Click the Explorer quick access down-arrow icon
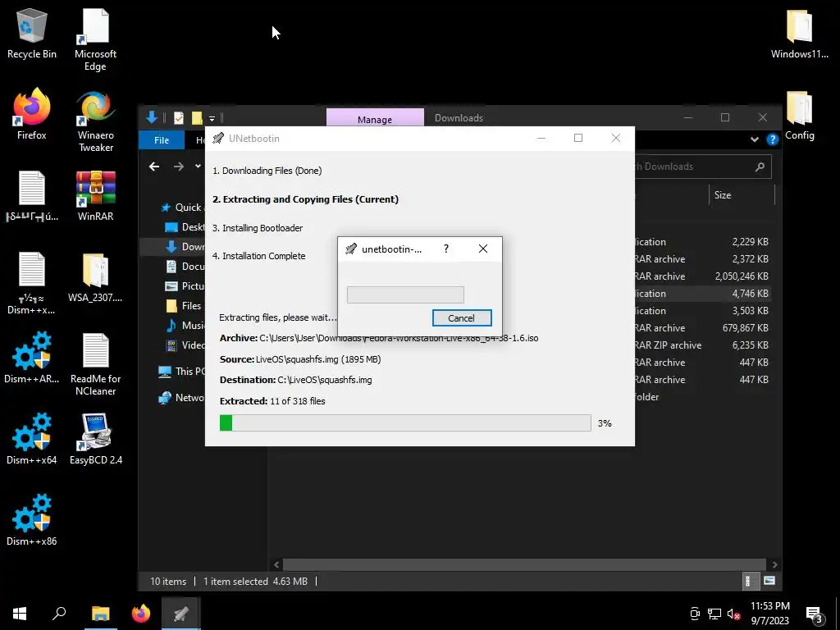 tap(152, 117)
